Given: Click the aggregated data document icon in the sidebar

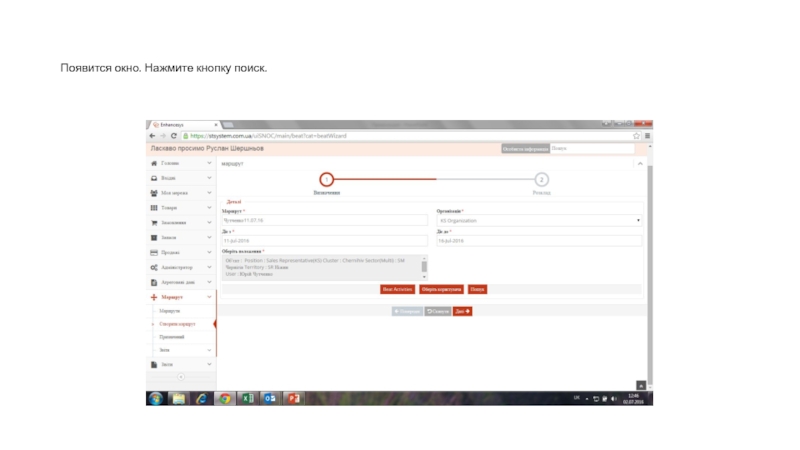Looking at the screenshot, I should [x=154, y=282].
